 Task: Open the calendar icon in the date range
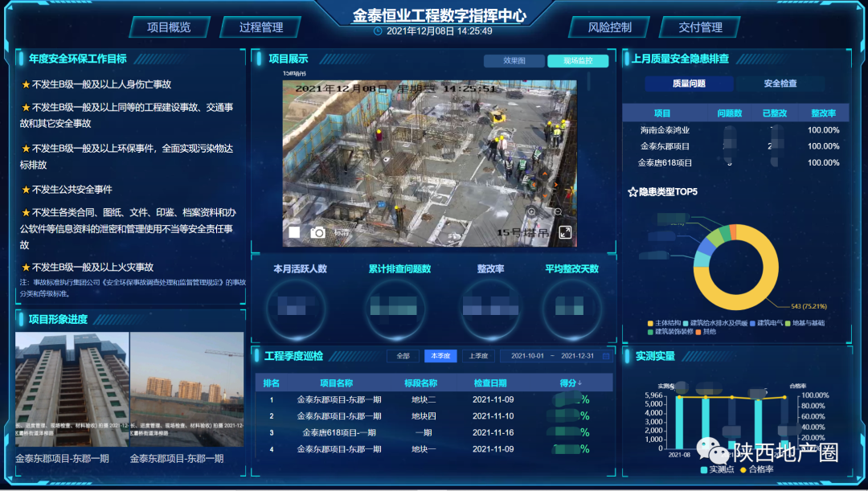[x=606, y=356]
